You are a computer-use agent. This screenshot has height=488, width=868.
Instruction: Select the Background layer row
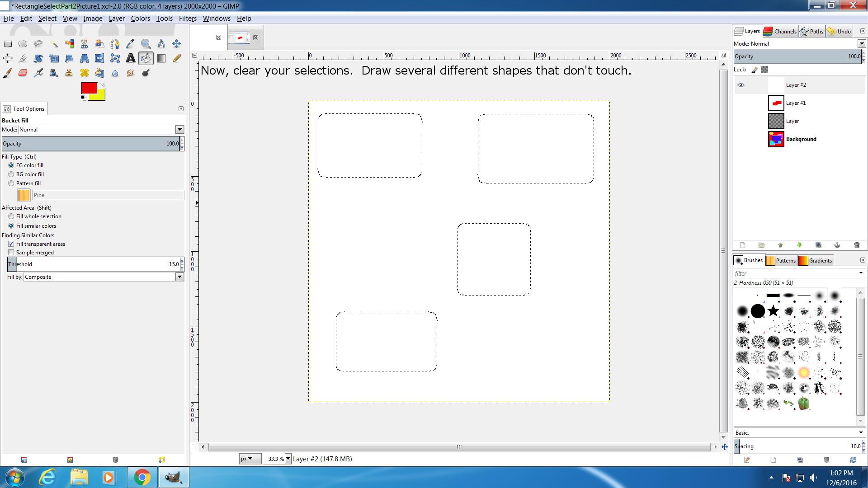point(801,139)
